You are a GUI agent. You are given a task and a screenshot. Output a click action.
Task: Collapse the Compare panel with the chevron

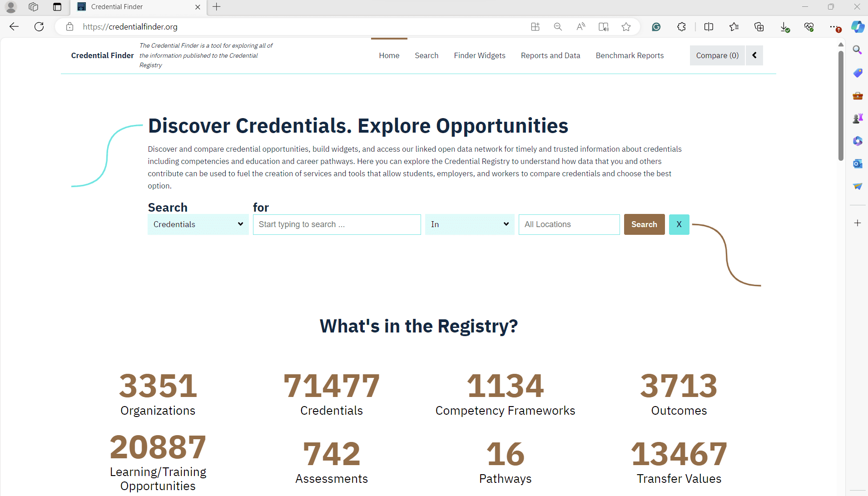tap(754, 55)
